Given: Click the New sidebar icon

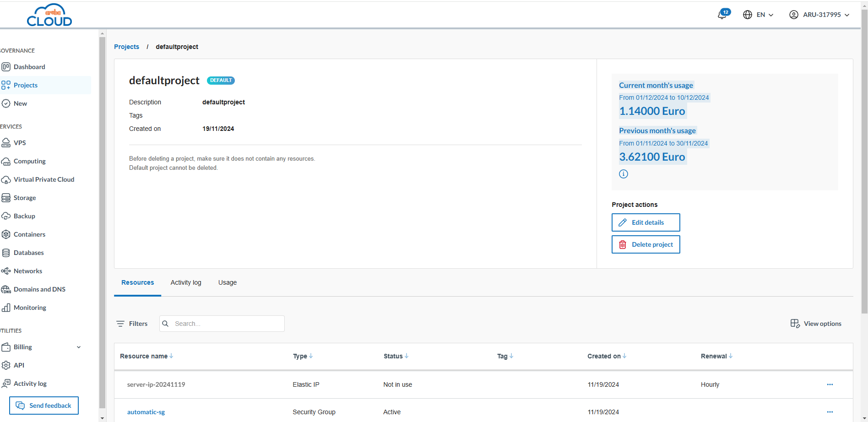Looking at the screenshot, I should 6,103.
